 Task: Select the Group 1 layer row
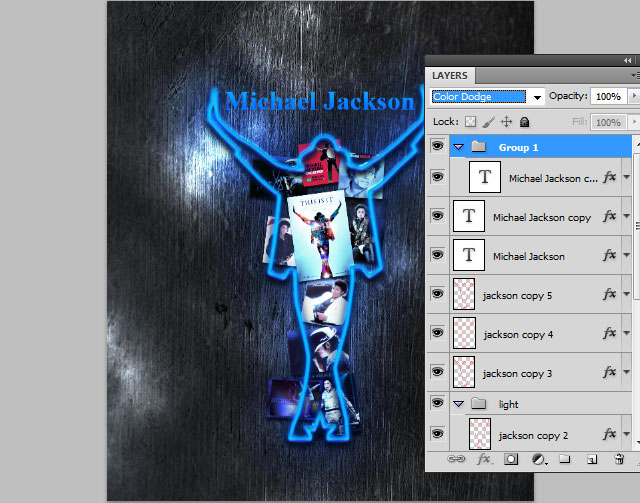point(541,147)
